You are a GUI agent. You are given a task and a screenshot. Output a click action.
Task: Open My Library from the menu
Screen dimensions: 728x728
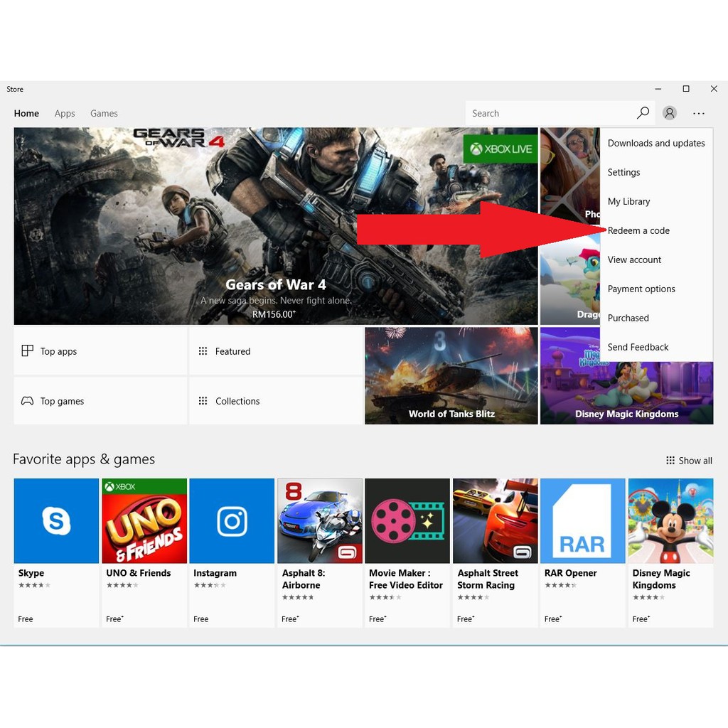click(628, 202)
